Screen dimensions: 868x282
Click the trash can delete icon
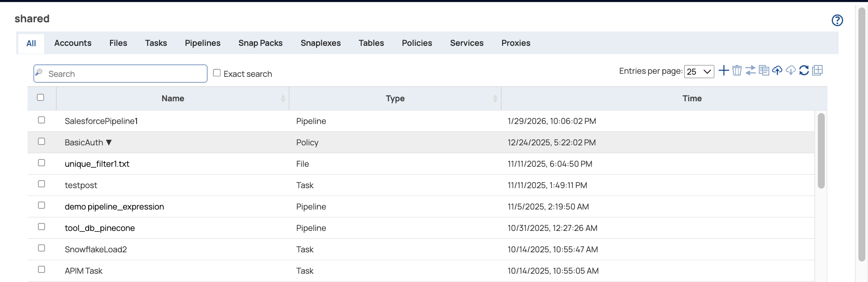coord(737,70)
